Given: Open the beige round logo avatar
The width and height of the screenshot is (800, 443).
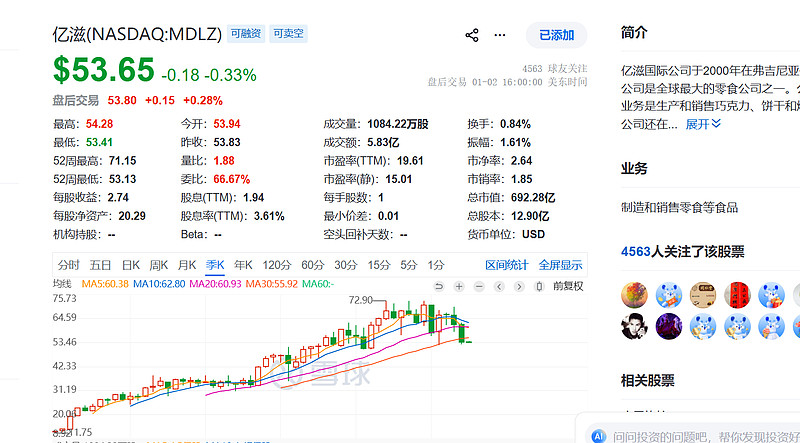Looking at the screenshot, I should click(x=703, y=295).
